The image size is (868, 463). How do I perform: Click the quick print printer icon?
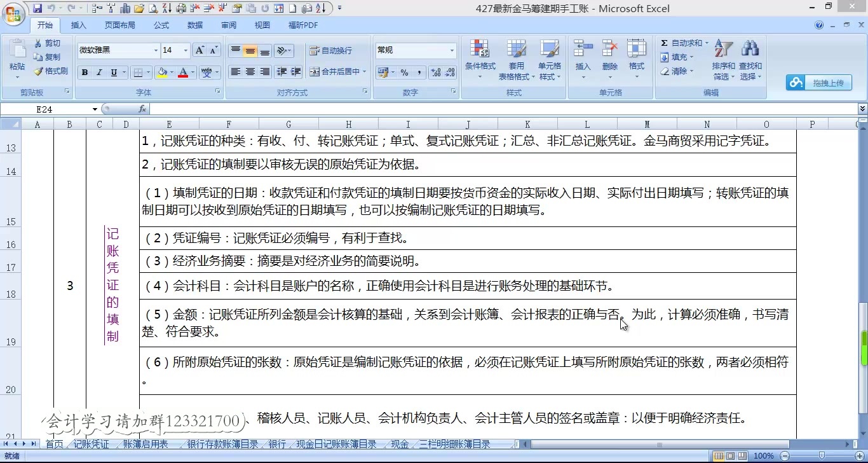[181, 8]
